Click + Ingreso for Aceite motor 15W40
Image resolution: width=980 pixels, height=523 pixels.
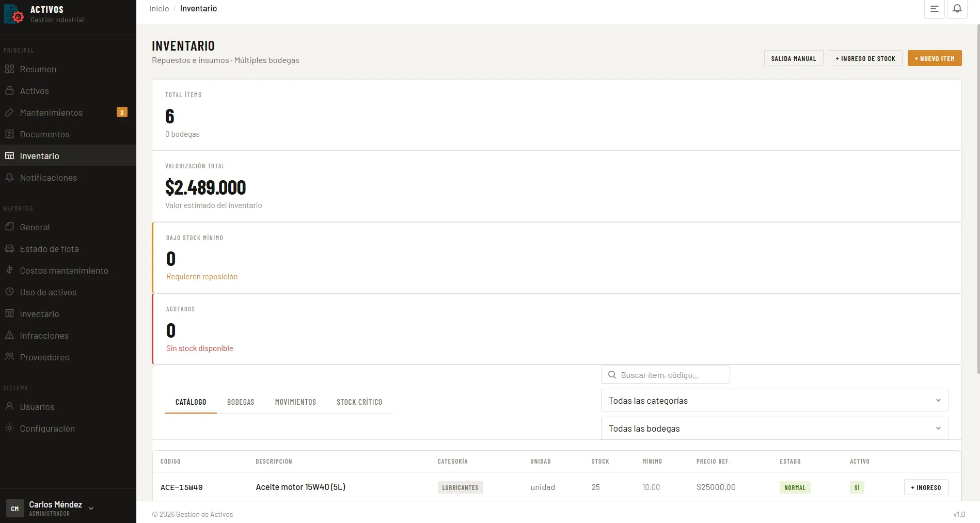point(926,487)
